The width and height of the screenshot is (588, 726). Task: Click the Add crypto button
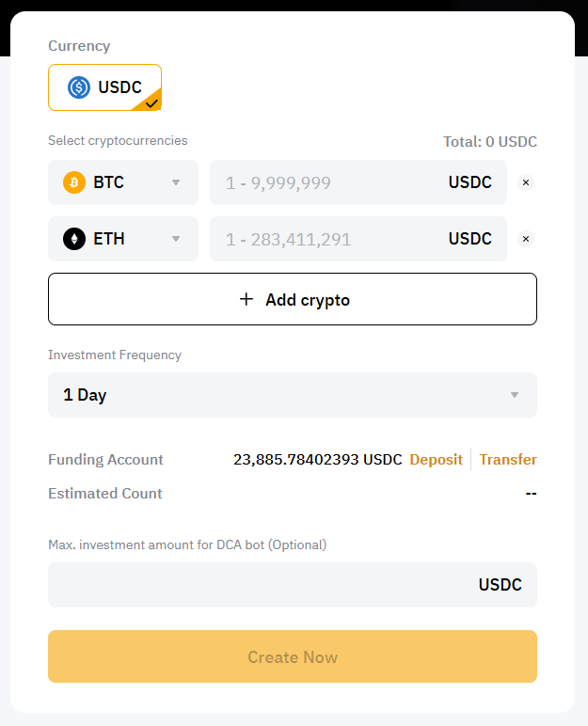[x=293, y=299]
